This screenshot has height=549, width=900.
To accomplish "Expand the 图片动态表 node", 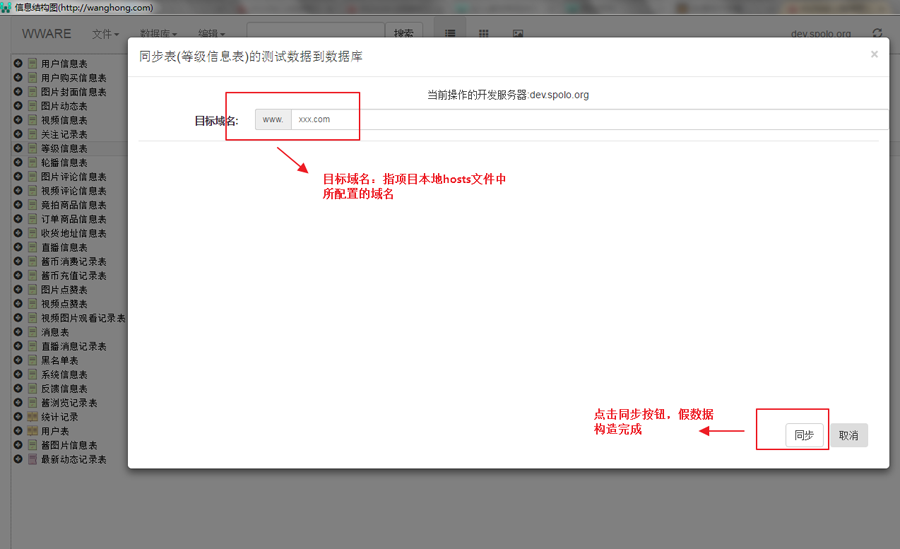I will tap(18, 106).
